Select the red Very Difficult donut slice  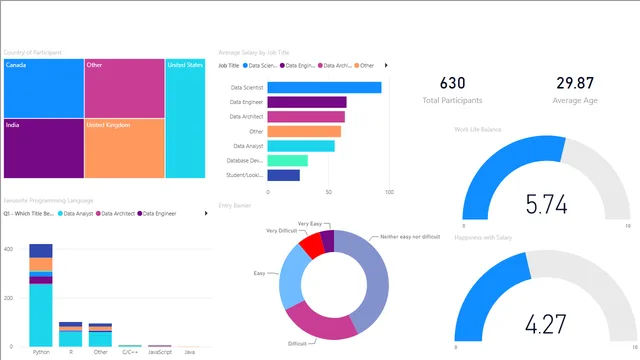tap(312, 245)
